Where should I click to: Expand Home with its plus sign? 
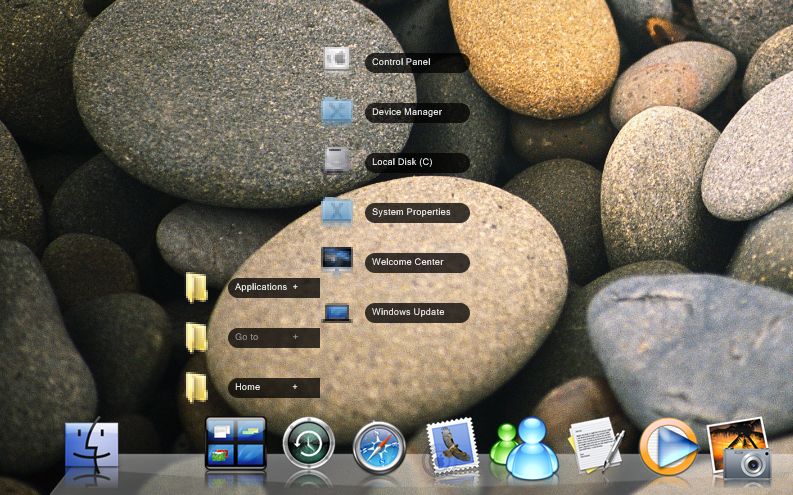pyautogui.click(x=295, y=387)
